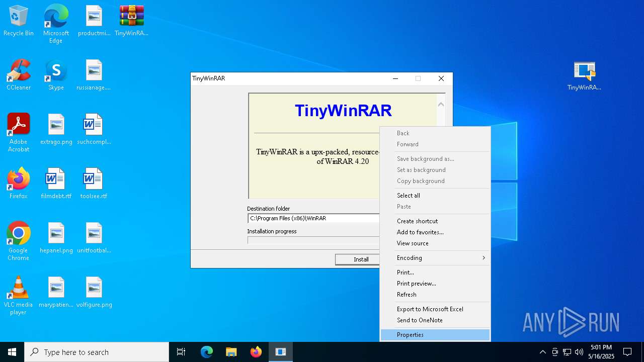Click the taskbar search box
Image resolution: width=644 pixels, height=362 pixels.
[97, 352]
